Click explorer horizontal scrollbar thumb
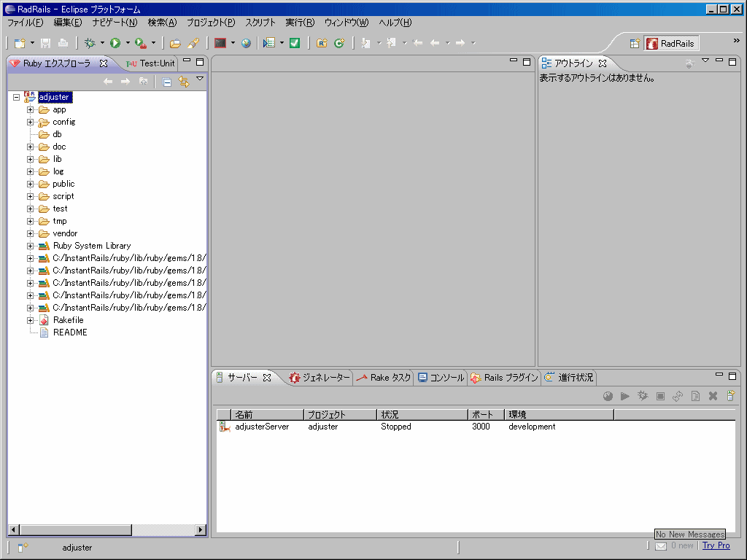747x560 pixels. click(75, 529)
